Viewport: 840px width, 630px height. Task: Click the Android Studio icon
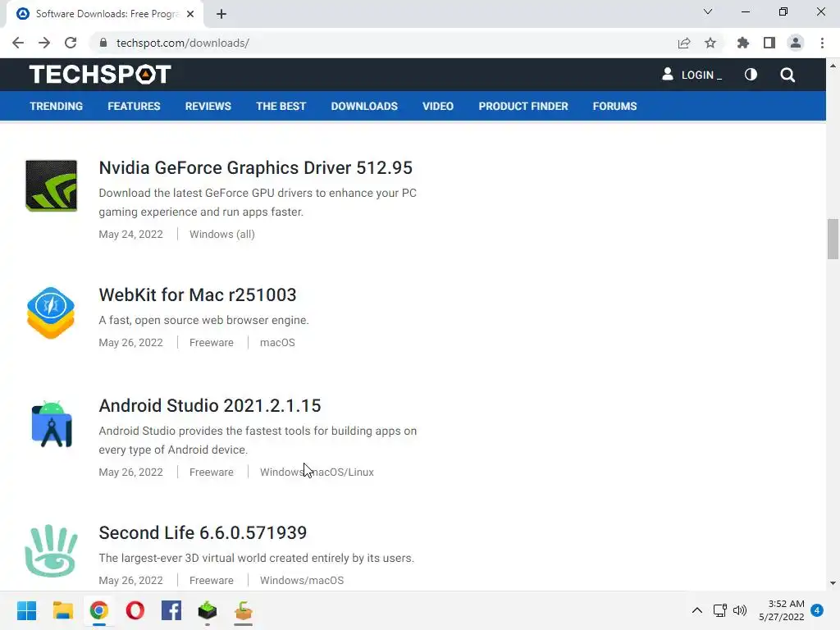click(52, 424)
